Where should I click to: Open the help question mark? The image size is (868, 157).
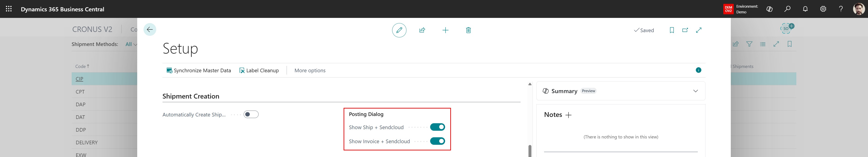[841, 9]
